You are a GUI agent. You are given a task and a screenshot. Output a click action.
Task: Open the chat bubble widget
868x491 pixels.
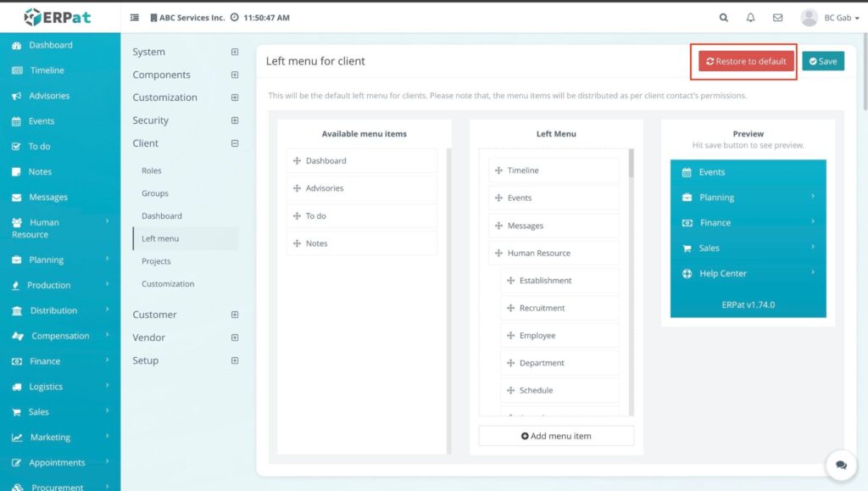pyautogui.click(x=841, y=465)
